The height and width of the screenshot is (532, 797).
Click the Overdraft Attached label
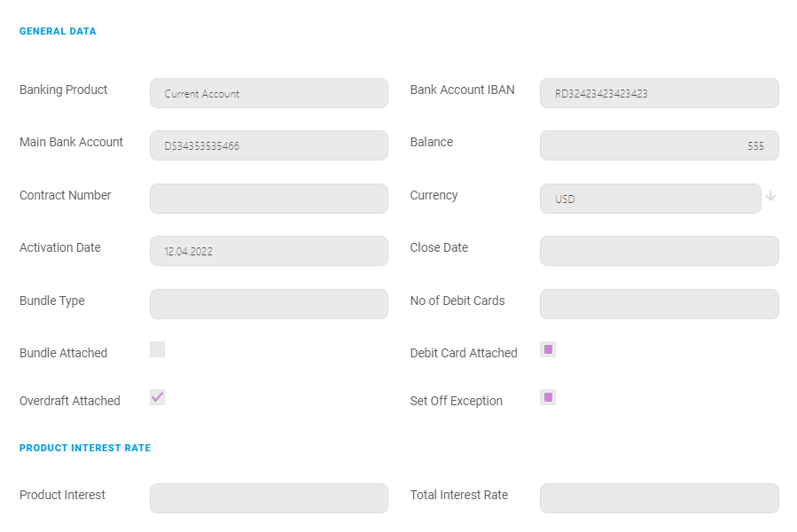click(70, 401)
